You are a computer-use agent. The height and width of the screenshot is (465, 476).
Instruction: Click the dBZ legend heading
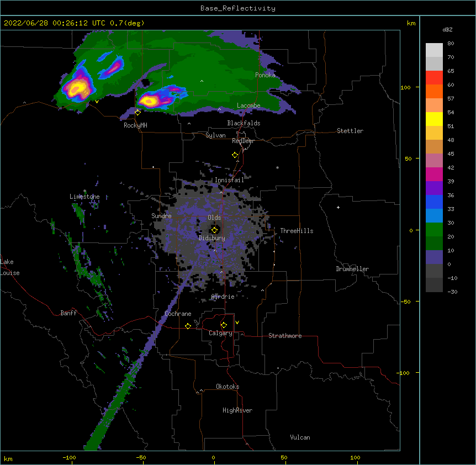click(x=447, y=29)
